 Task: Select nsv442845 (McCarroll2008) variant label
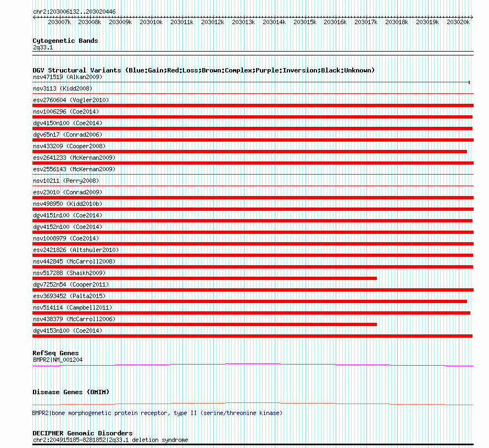coord(74,261)
